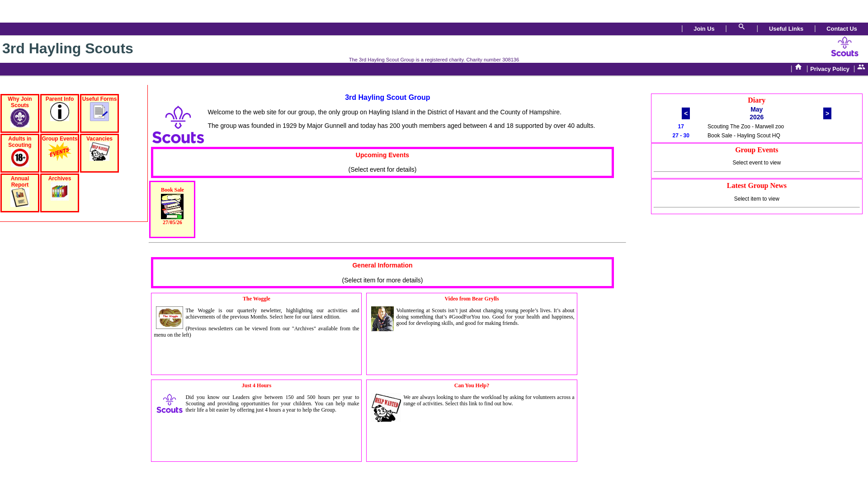Go to next month in Diary

point(827,113)
